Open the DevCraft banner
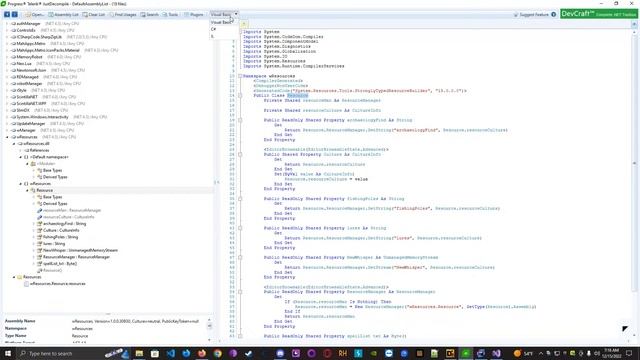The image size is (640, 360). 599,14
